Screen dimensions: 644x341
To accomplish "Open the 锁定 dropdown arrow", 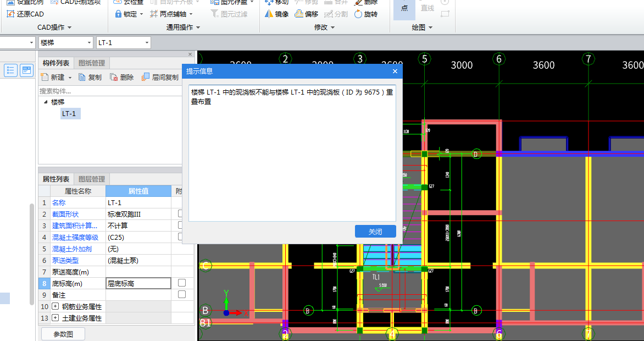I will (x=141, y=14).
